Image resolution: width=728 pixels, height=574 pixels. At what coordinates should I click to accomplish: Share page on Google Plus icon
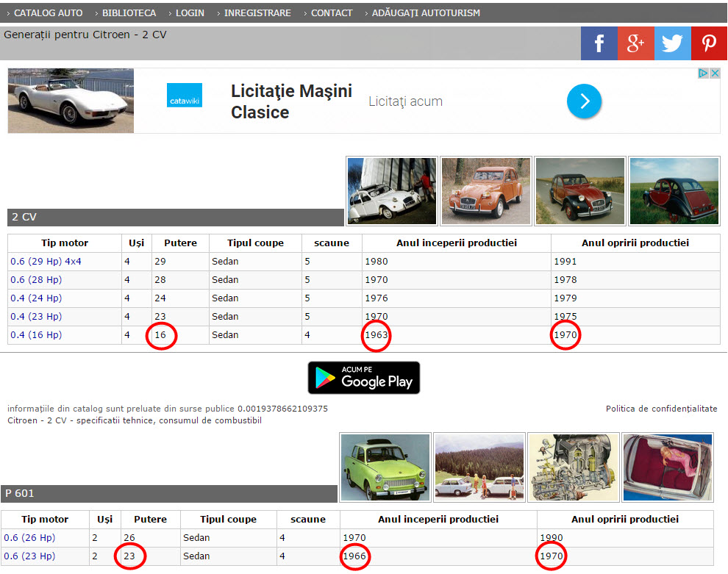point(635,43)
